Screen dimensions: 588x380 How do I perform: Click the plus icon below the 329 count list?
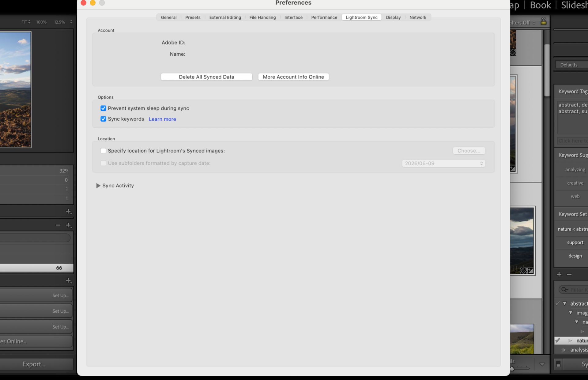tap(69, 212)
